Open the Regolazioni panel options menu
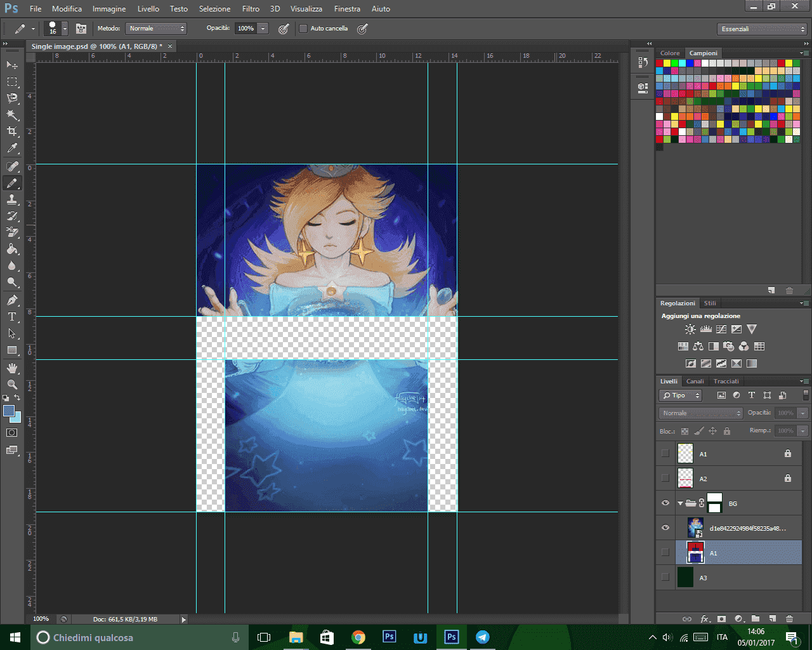Screen dimensions: 812x650 [804, 303]
